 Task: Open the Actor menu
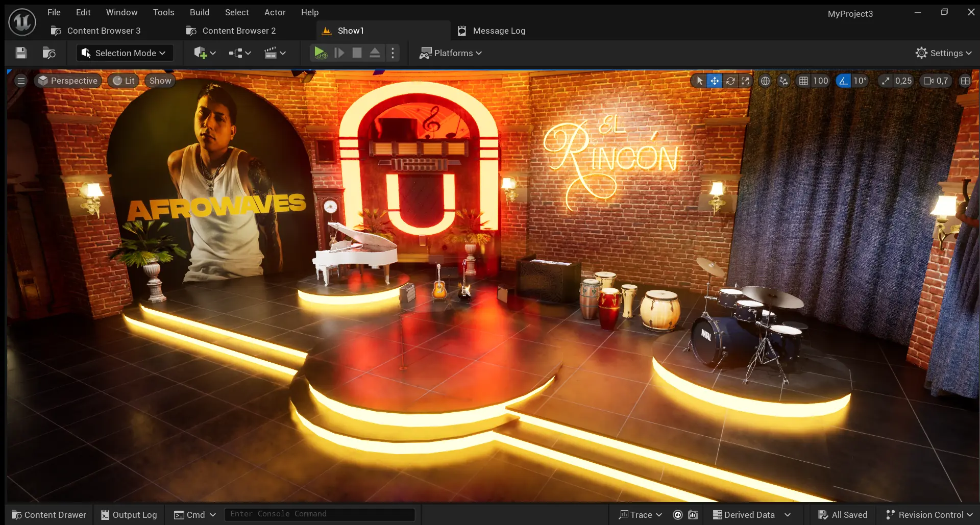pyautogui.click(x=275, y=12)
